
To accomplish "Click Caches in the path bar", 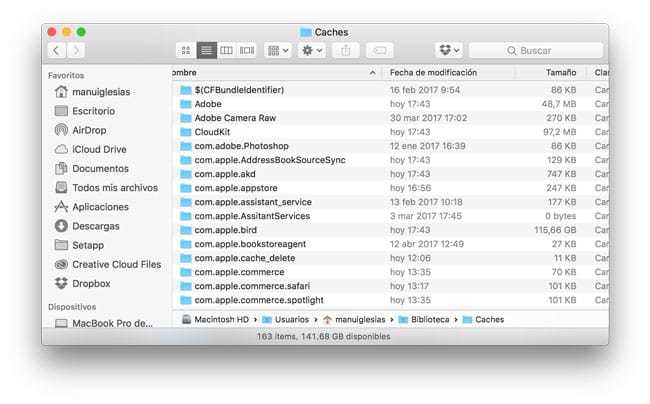I will tap(483, 319).
